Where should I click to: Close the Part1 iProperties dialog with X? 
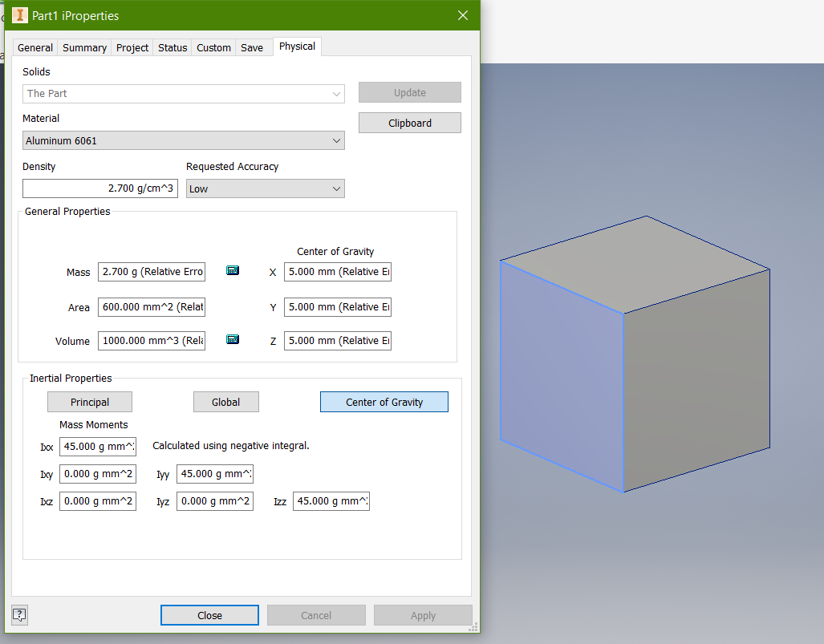point(462,15)
